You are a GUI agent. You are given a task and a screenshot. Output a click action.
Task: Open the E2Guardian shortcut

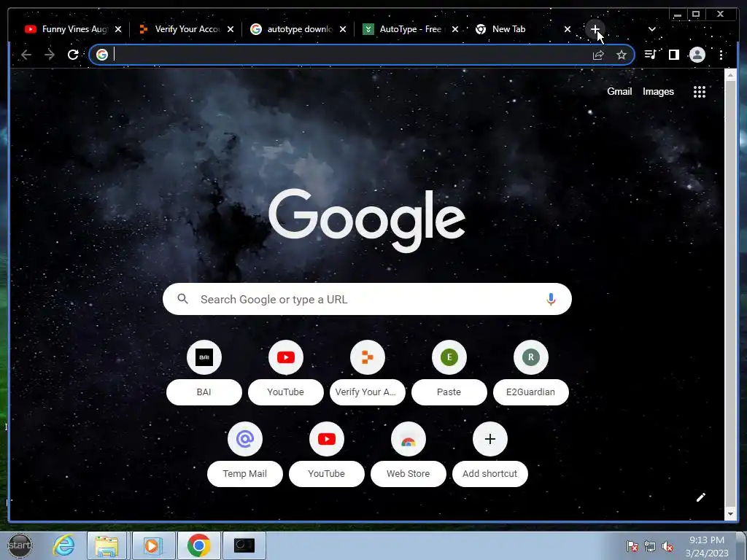(531, 357)
